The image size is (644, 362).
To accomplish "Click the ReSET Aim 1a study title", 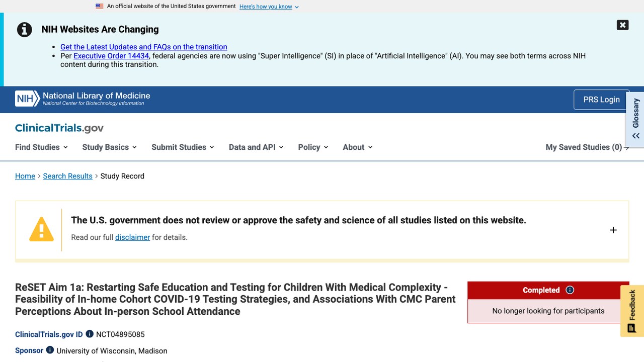I will [235, 299].
